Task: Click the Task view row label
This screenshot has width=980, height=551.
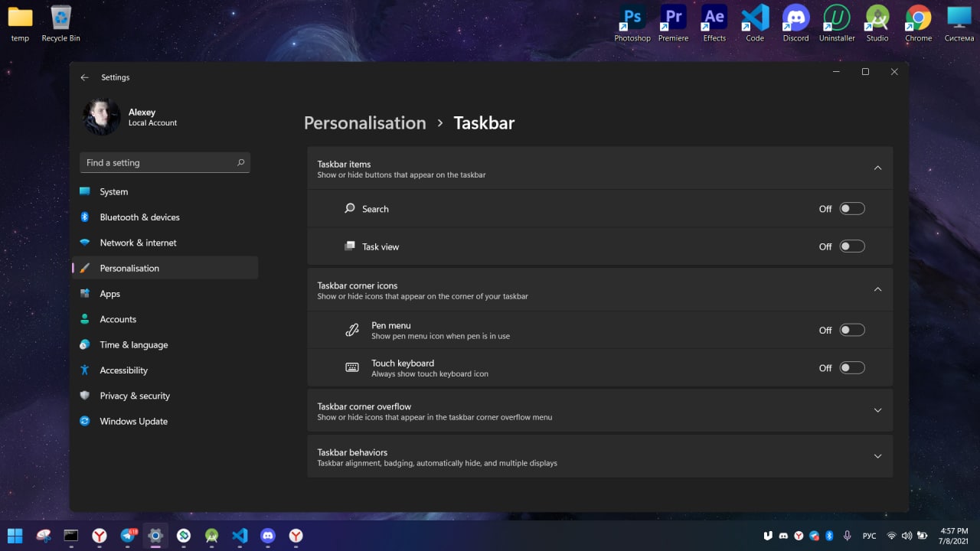Action: click(381, 246)
